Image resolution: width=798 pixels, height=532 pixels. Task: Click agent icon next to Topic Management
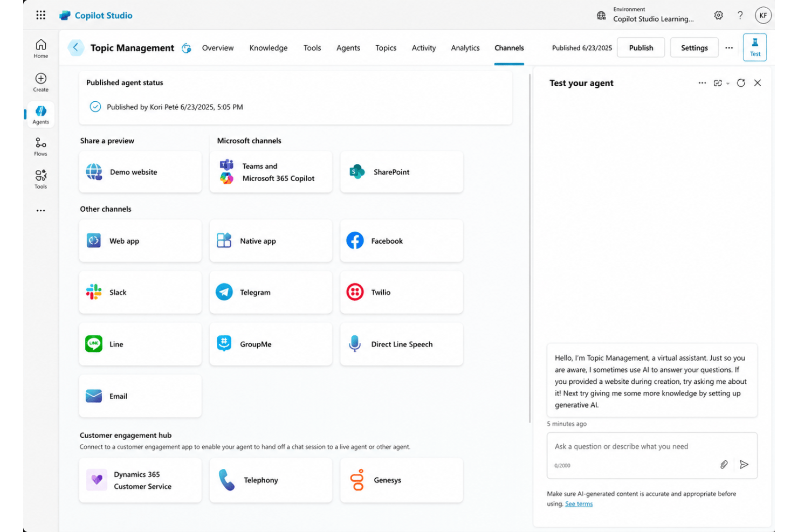pos(187,48)
